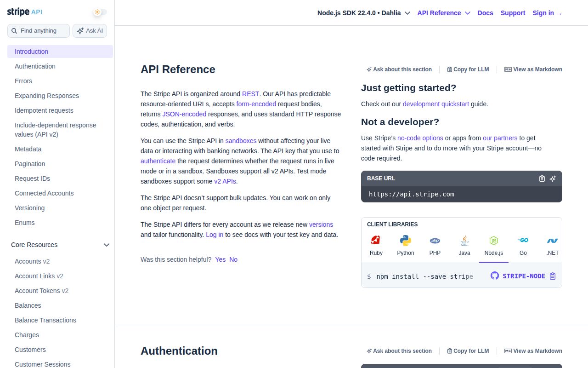Select Pagination in the sidebar
Screen dimensions: 588x368
click(x=30, y=164)
